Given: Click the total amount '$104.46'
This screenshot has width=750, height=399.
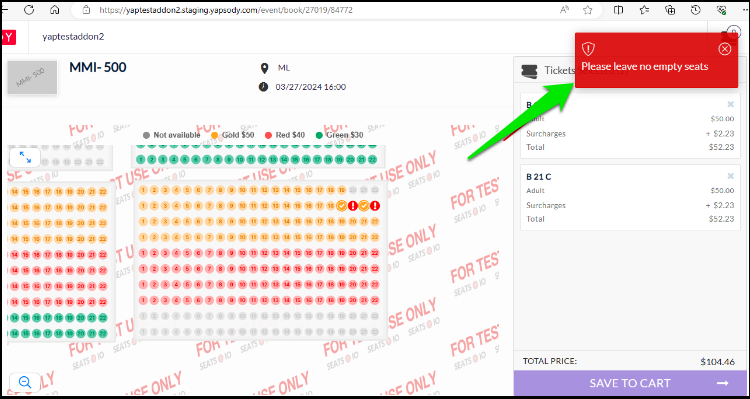Looking at the screenshot, I should tap(717, 362).
